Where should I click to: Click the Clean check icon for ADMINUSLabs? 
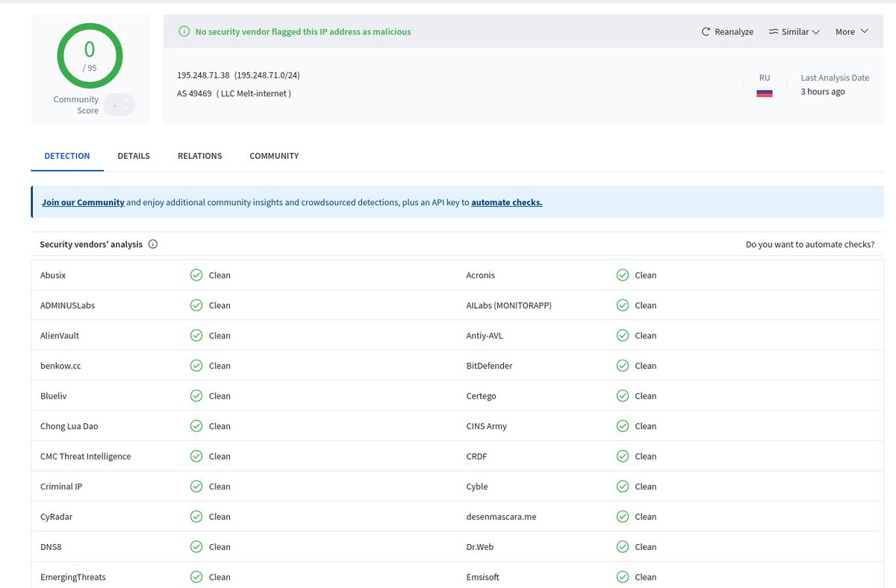(x=196, y=305)
